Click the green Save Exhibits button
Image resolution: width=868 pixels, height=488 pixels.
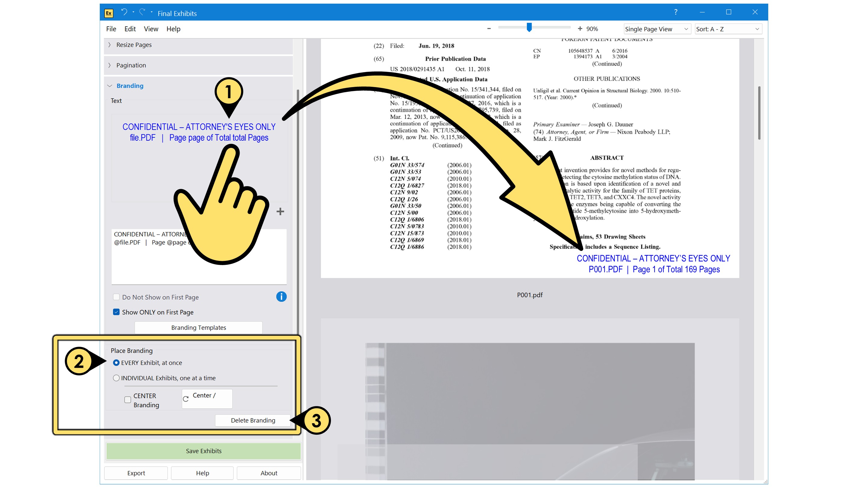pyautogui.click(x=203, y=451)
